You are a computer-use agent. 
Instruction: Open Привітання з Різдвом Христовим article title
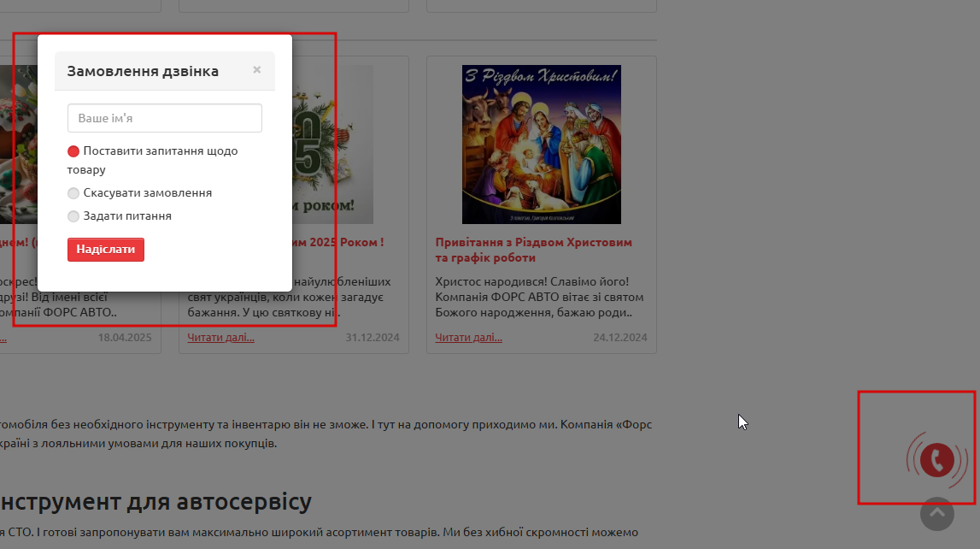pos(534,250)
